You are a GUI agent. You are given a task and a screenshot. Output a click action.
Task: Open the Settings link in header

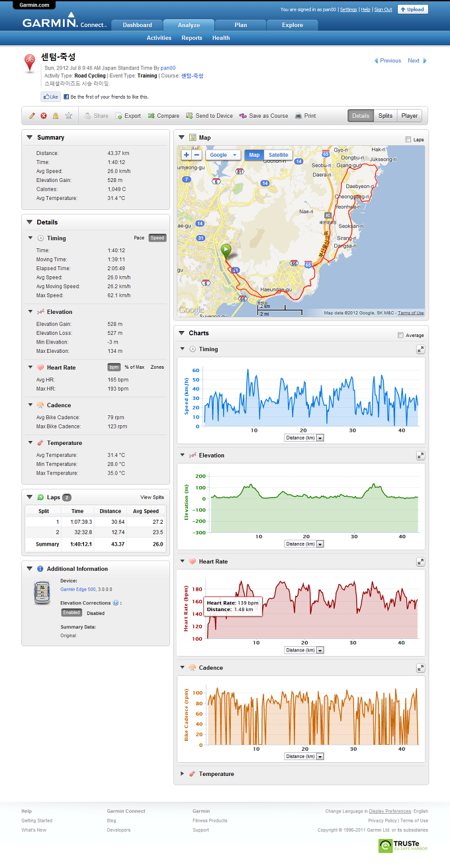[x=348, y=10]
